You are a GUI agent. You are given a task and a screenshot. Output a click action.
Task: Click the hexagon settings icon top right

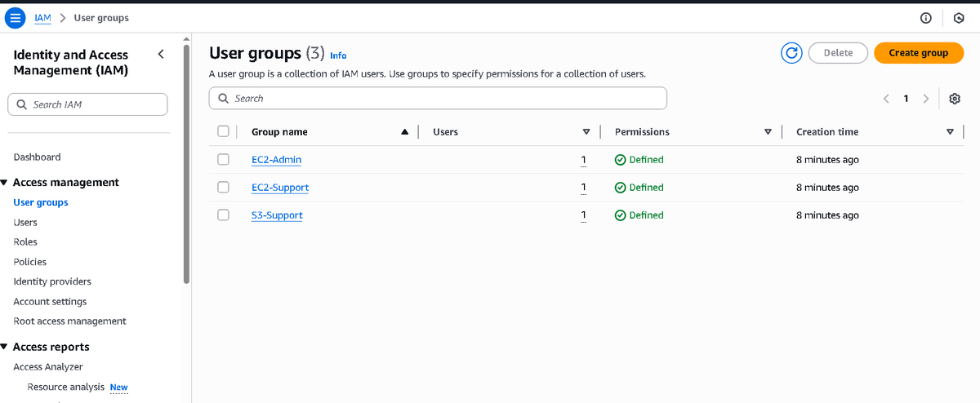(959, 18)
